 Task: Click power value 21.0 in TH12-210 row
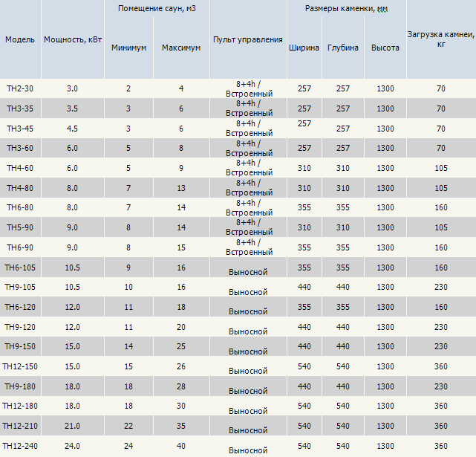coord(72,426)
